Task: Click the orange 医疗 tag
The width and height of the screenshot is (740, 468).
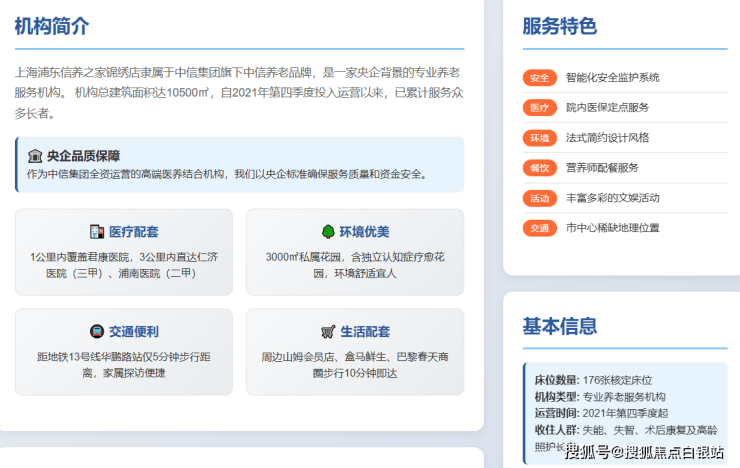Action: pyautogui.click(x=539, y=108)
